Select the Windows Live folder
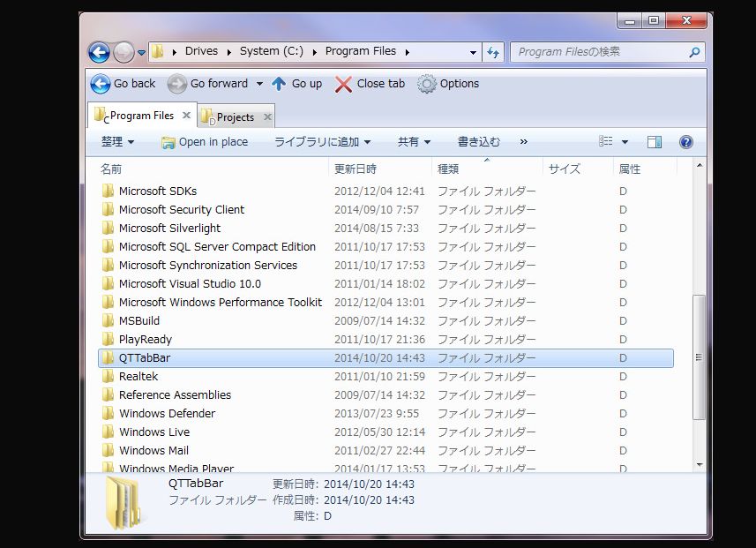The width and height of the screenshot is (756, 548). tap(385, 432)
